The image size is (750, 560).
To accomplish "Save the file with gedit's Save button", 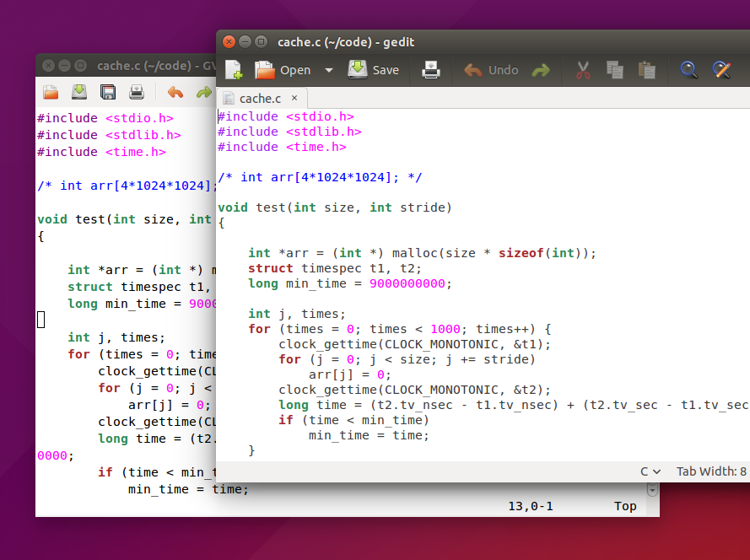I will click(x=373, y=70).
